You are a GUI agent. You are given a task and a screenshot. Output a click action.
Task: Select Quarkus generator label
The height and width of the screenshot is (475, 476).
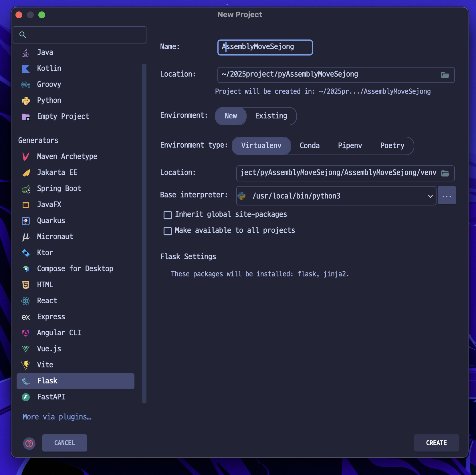[x=51, y=221]
